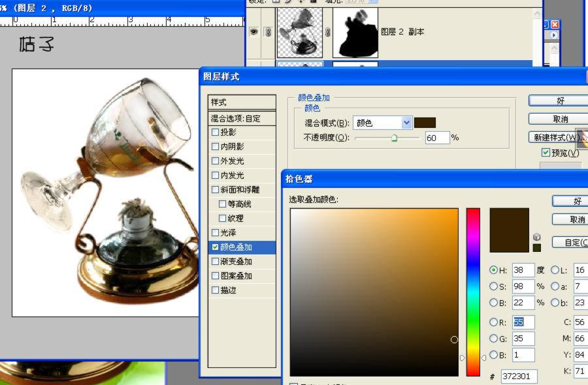Viewport: 588px width, 385px height.
Task: Click the 自定 button in the color picker
Action: click(570, 242)
